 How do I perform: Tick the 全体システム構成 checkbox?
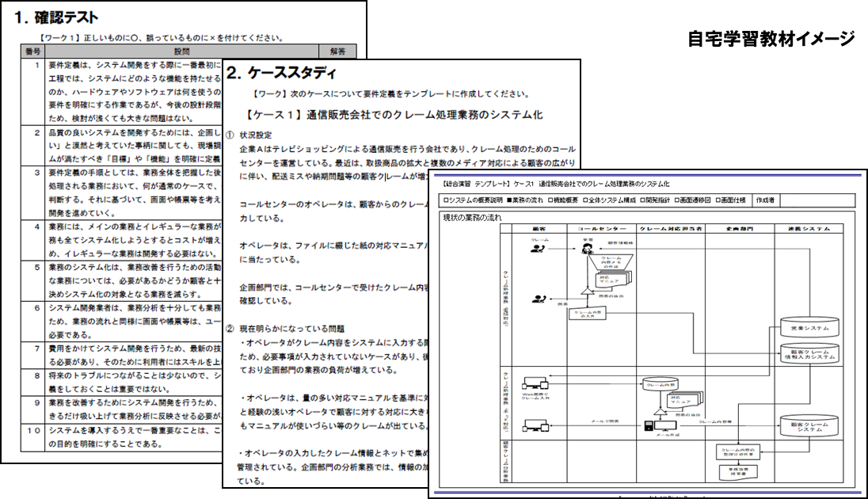[586, 200]
